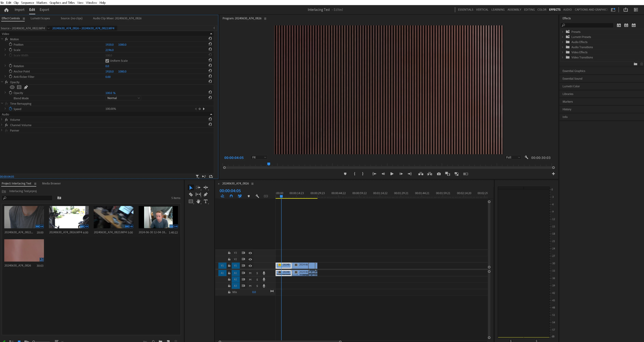Mute audio track A1
The image size is (644, 342).
click(250, 273)
